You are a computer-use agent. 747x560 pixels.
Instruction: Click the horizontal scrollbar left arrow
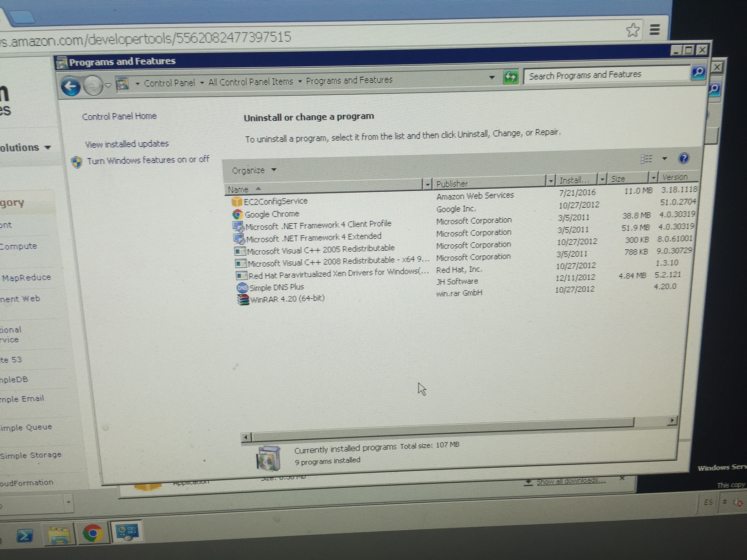pos(246,437)
